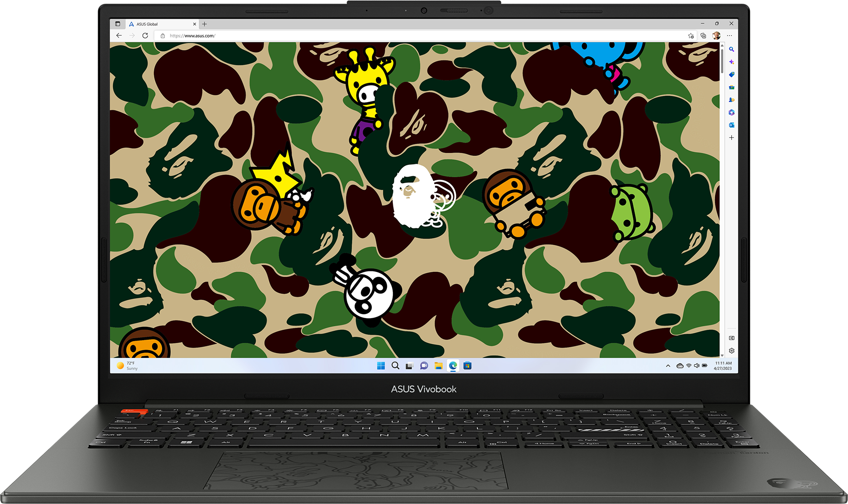848x504 pixels.
Task: Open the Tools briefcase in the sidebar
Action: (x=732, y=87)
